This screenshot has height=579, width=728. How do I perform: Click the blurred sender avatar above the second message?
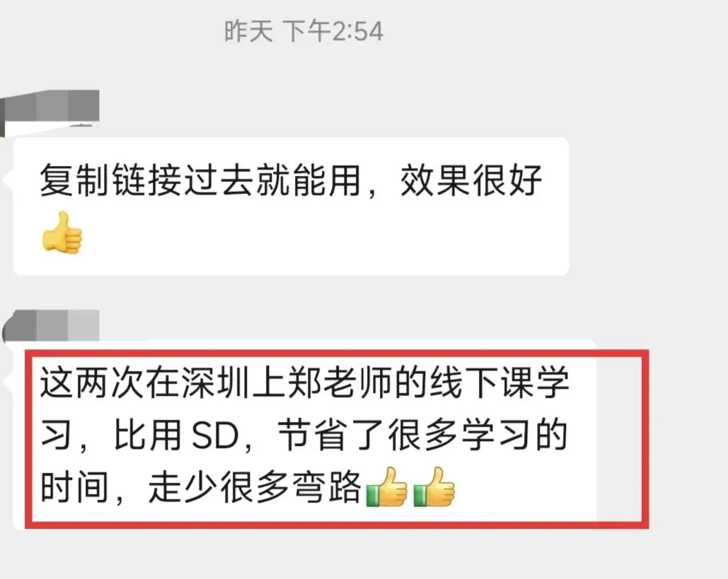tap(51, 325)
